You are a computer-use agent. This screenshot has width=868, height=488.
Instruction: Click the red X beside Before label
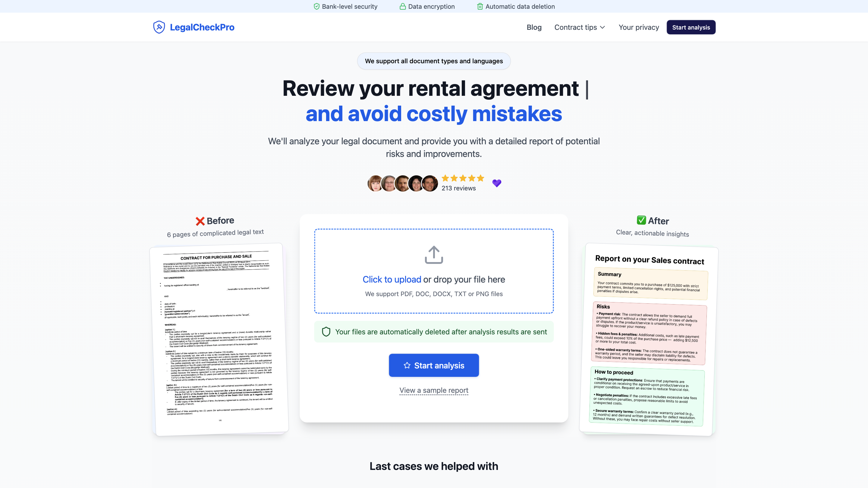point(200,221)
